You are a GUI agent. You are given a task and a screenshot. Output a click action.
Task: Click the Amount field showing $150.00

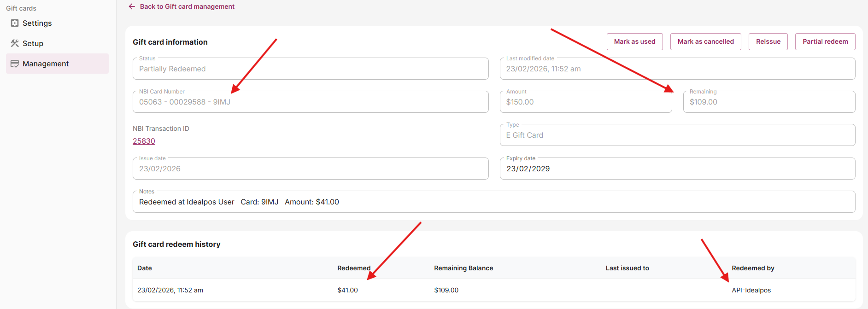click(585, 102)
